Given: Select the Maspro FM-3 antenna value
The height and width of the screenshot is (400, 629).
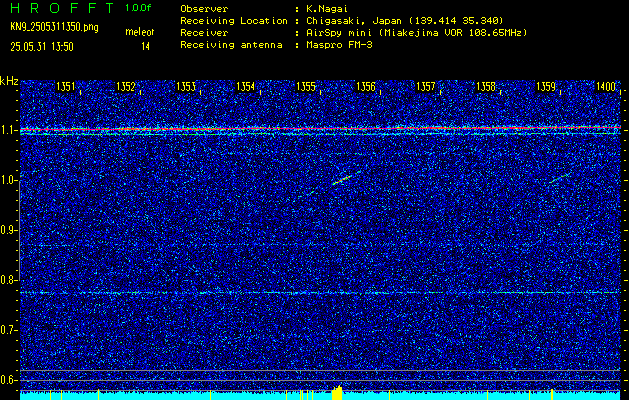Looking at the screenshot, I should point(339,45).
